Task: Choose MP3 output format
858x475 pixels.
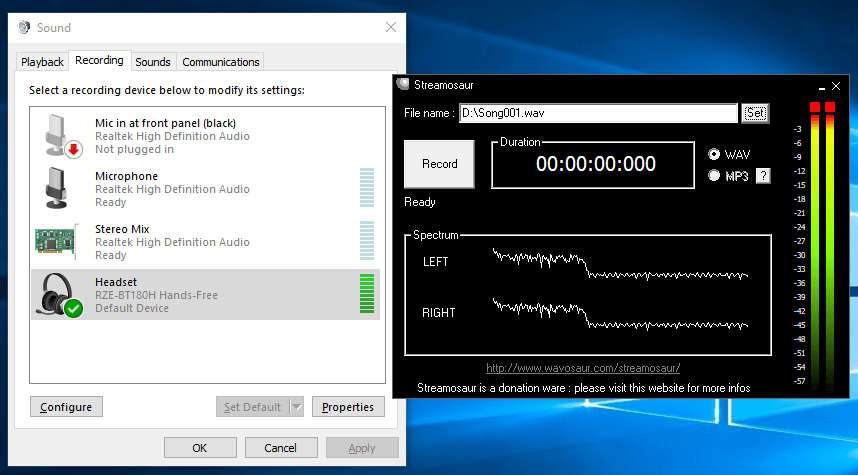Action: (714, 176)
